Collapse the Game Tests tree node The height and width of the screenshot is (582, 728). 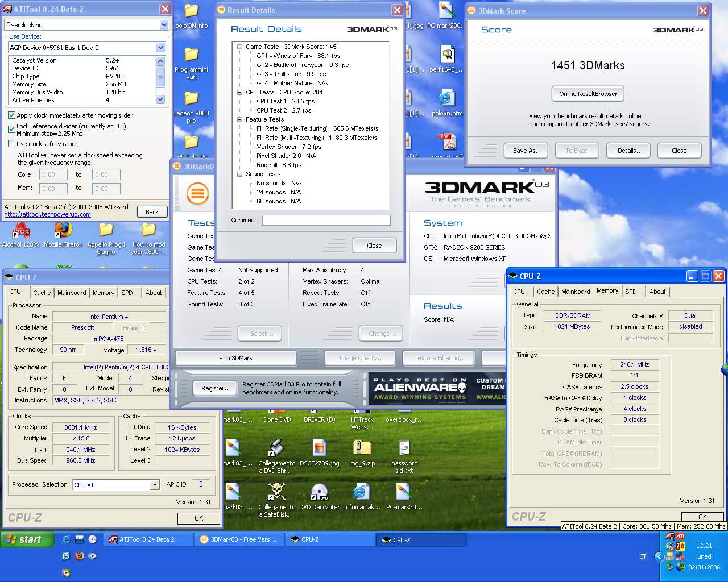pyautogui.click(x=240, y=47)
